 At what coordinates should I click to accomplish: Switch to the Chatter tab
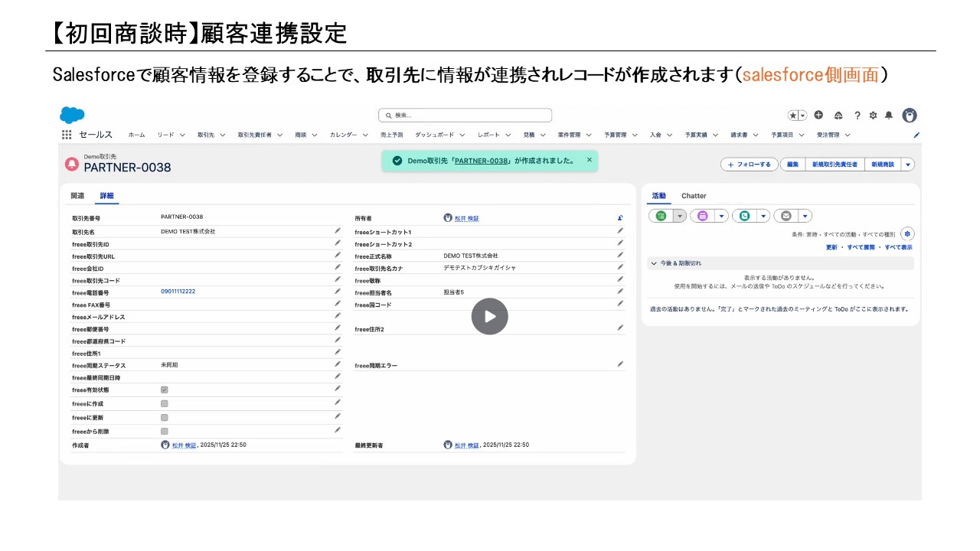pos(694,195)
